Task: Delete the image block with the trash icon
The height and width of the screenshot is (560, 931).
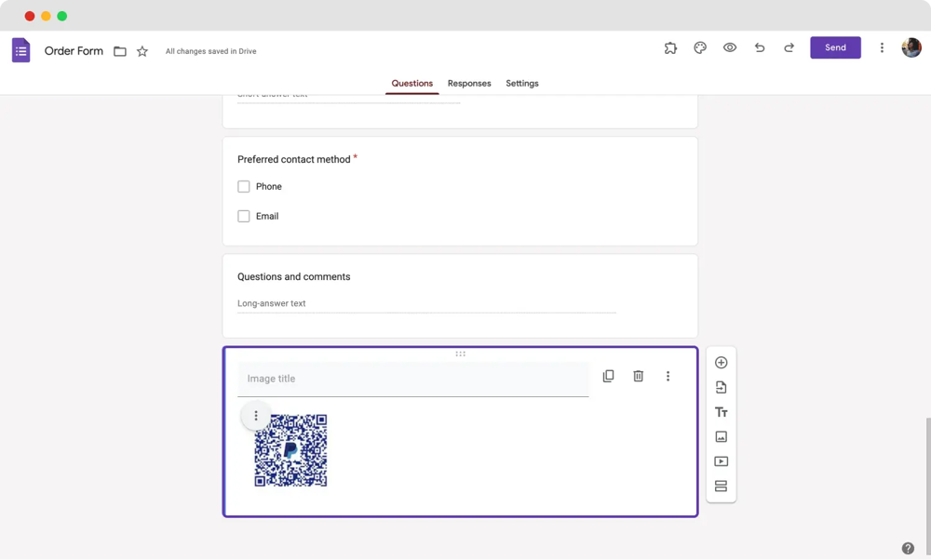Action: tap(638, 376)
